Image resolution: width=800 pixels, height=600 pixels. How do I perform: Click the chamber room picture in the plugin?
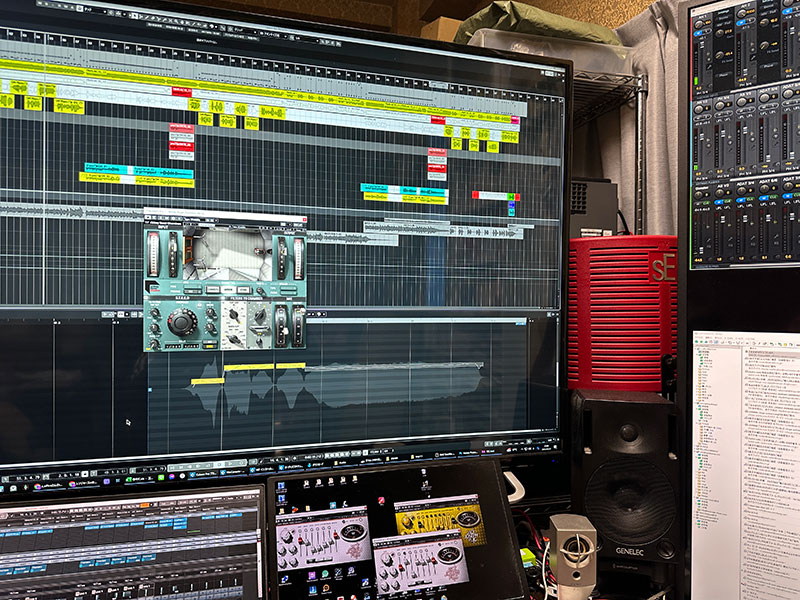click(227, 254)
